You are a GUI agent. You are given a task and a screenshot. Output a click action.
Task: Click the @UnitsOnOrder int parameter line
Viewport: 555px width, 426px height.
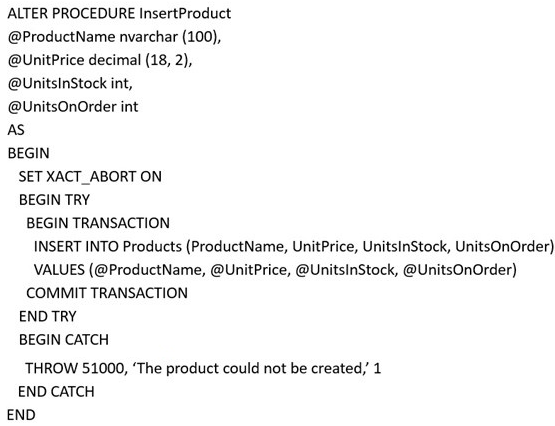click(73, 107)
